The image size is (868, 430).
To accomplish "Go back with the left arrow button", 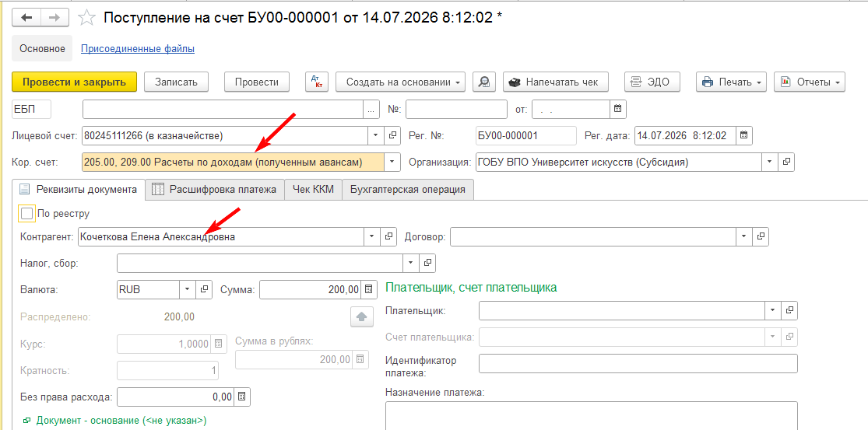I will [x=27, y=18].
